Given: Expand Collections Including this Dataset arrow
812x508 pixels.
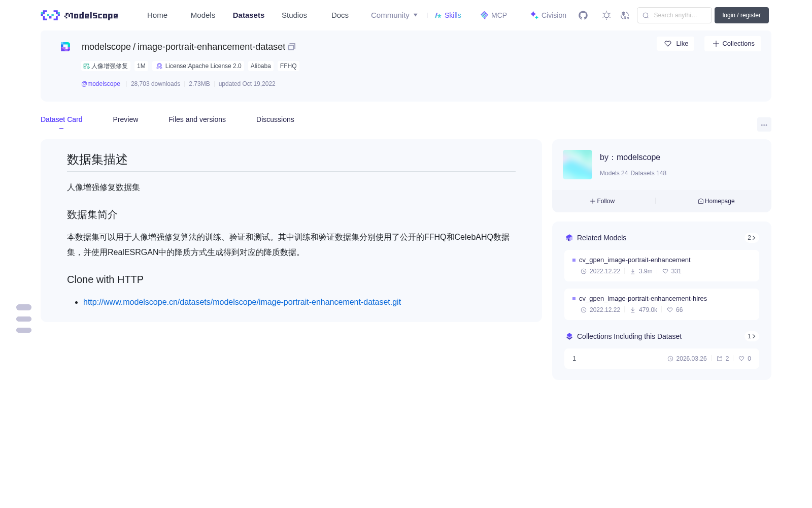Looking at the screenshot, I should 752,336.
